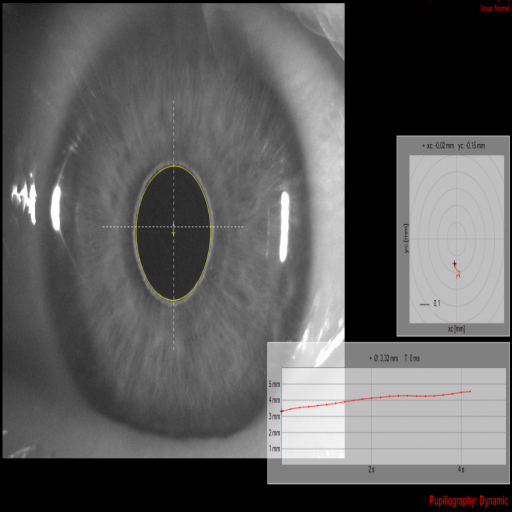512x512 pixels.
Task: Click the Pupillography: Dynamic label
Action: coord(469,501)
